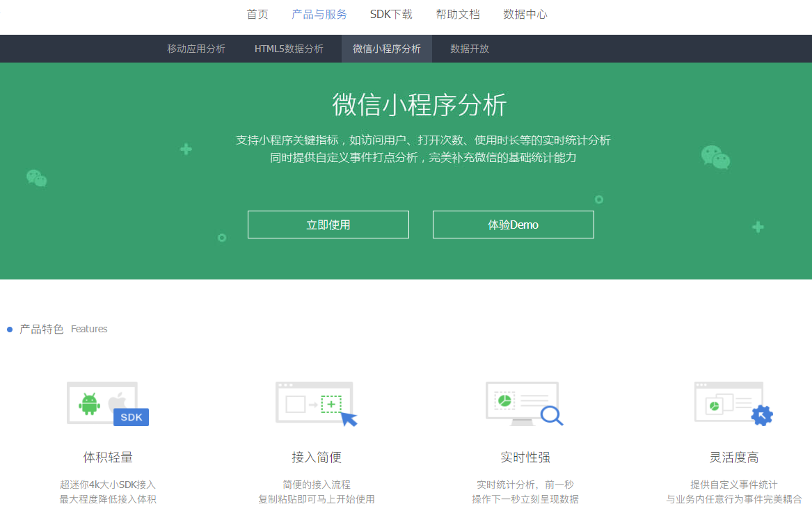The height and width of the screenshot is (520, 812).
Task: Click the text 最大程度降低接入体积
Action: click(108, 499)
